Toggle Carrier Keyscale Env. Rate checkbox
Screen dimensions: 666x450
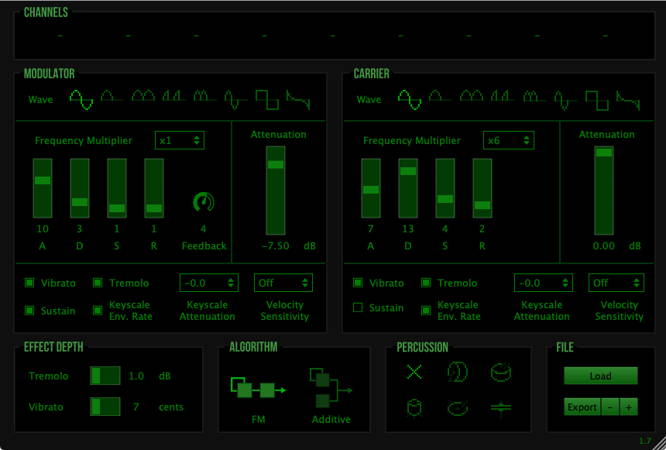[x=427, y=310]
